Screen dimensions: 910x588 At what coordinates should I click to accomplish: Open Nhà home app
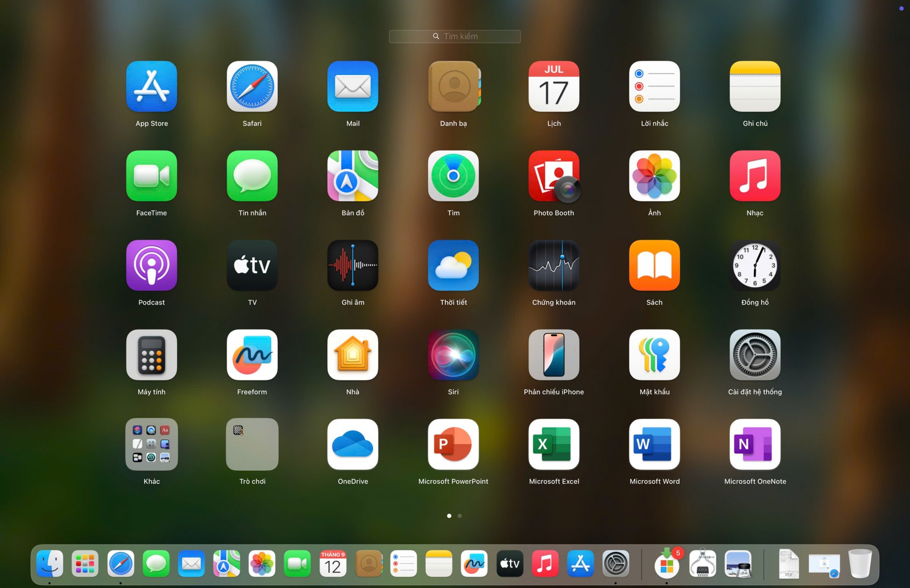(x=353, y=355)
